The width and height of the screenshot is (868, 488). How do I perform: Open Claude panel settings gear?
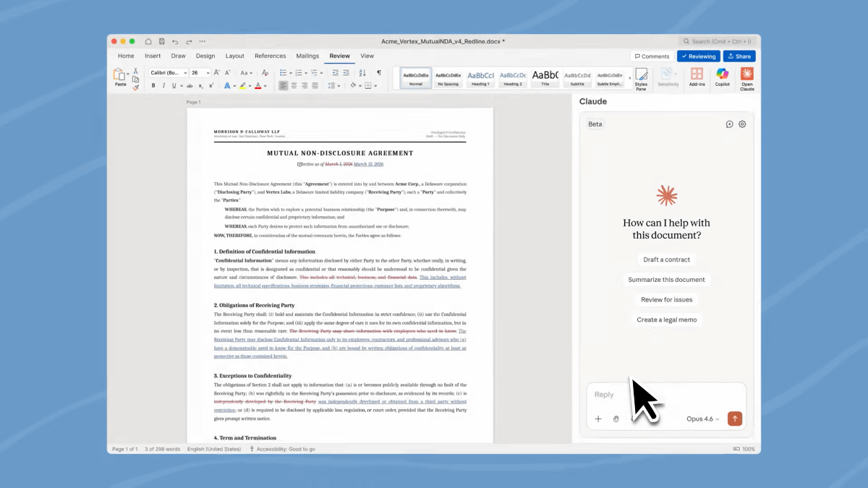tap(741, 124)
